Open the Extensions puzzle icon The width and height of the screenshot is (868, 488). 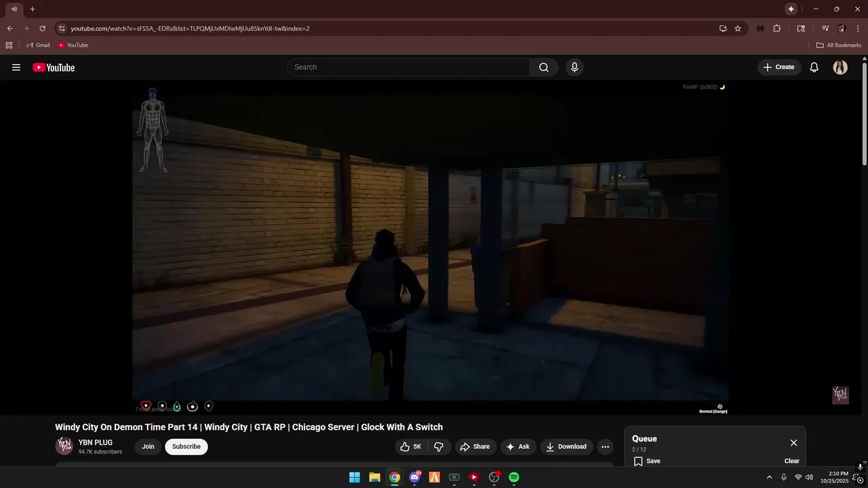click(x=777, y=28)
